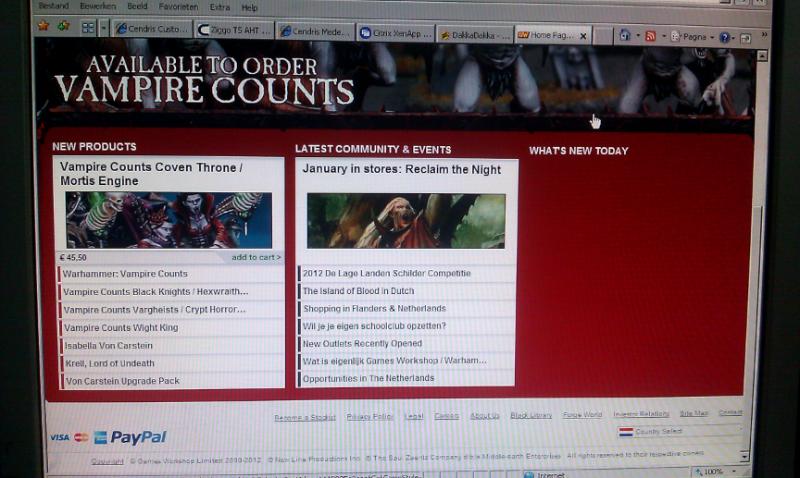Click the Reclaim the Night vampire image
Screen dimensions: 800x478
tap(406, 221)
